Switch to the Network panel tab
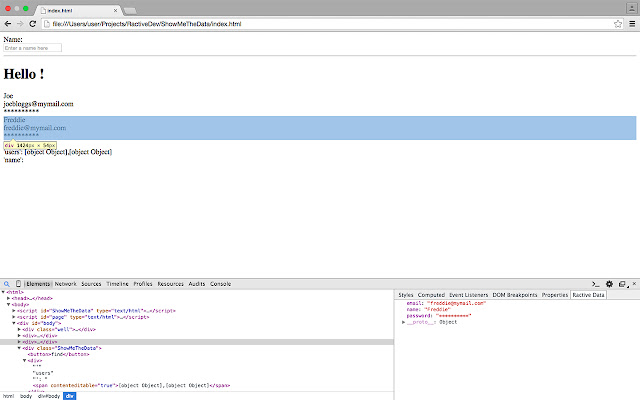This screenshot has height=400, width=640. [x=65, y=284]
